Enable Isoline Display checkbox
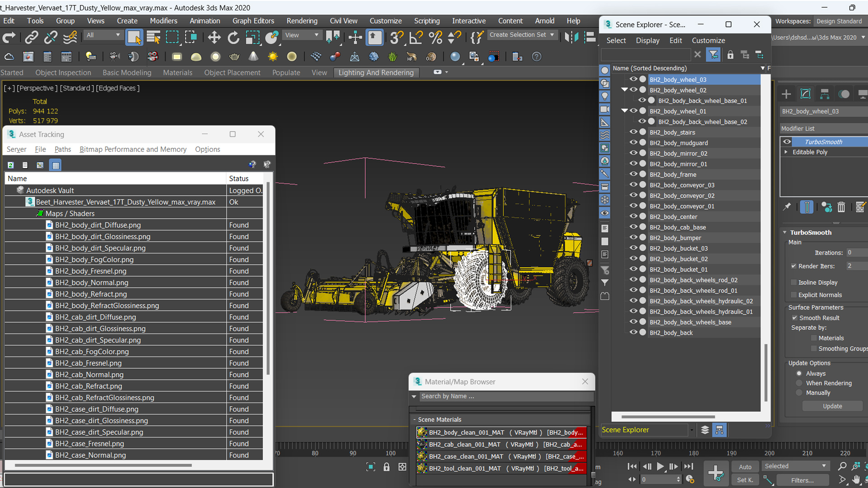Image resolution: width=868 pixels, height=488 pixels. [793, 282]
